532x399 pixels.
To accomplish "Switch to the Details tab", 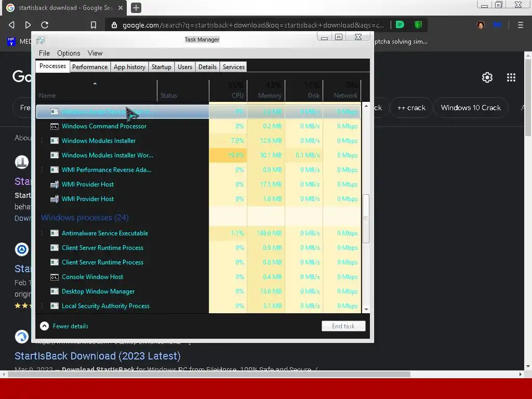I will pos(207,67).
